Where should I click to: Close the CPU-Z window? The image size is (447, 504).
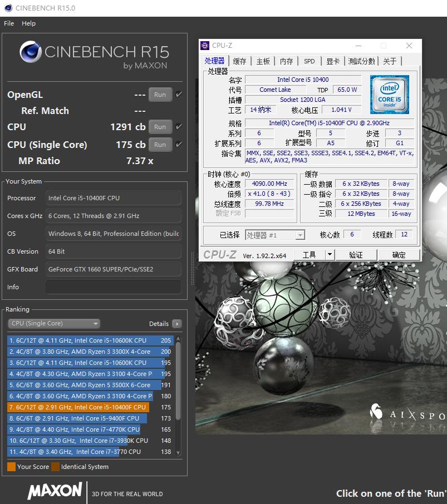click(x=409, y=46)
